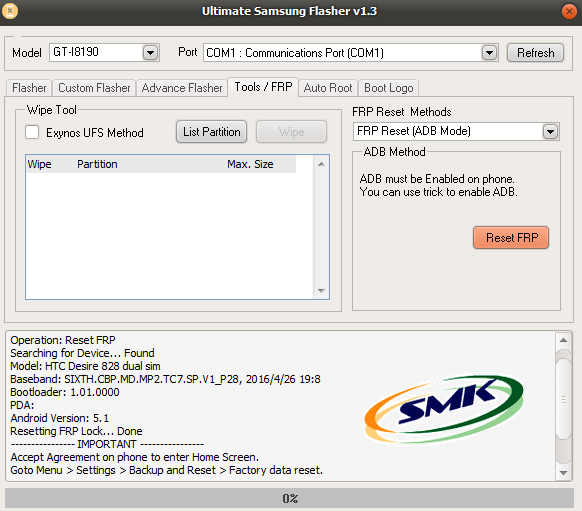Expand the Port dropdown arrow
Viewport: 582px width, 511px height.
[489, 53]
